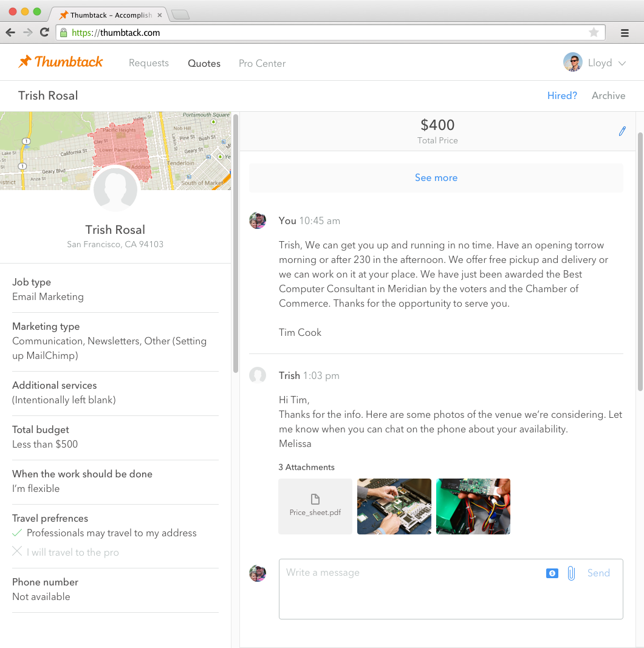
Task: Click the browser address bar
Action: click(331, 33)
